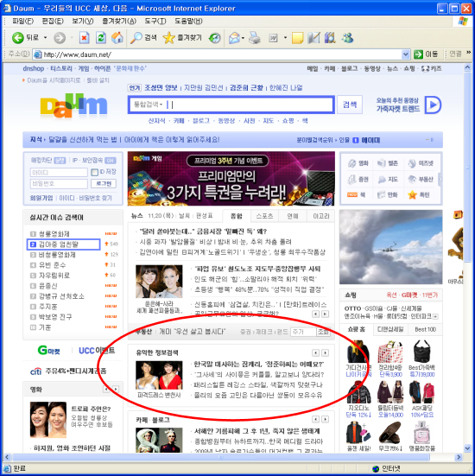The image size is (475, 476).
Task: Open the 파일(F) menu
Action: coord(22,21)
